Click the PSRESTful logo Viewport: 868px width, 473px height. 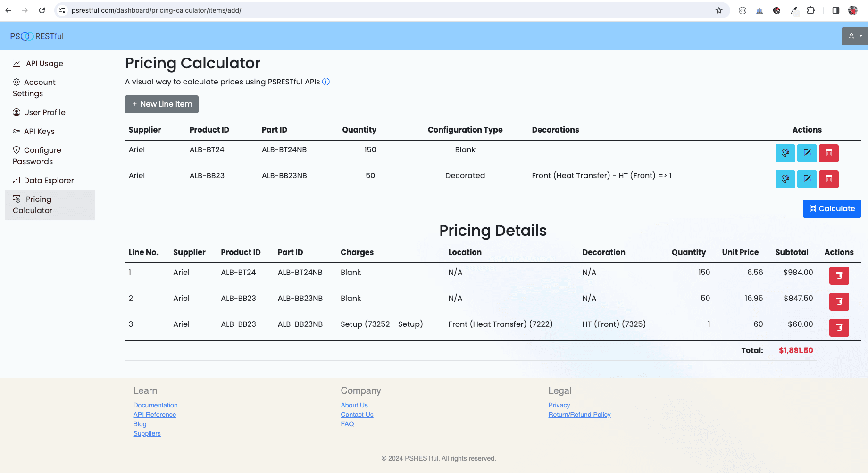pos(37,36)
